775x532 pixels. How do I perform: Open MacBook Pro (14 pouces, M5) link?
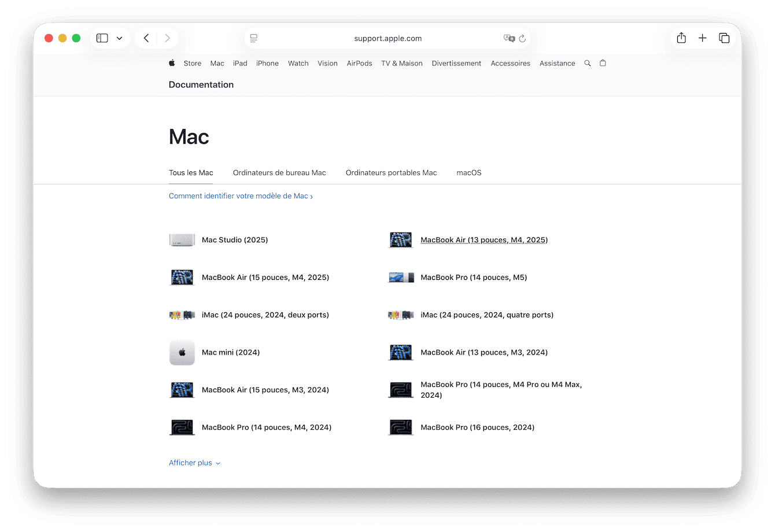click(x=474, y=278)
